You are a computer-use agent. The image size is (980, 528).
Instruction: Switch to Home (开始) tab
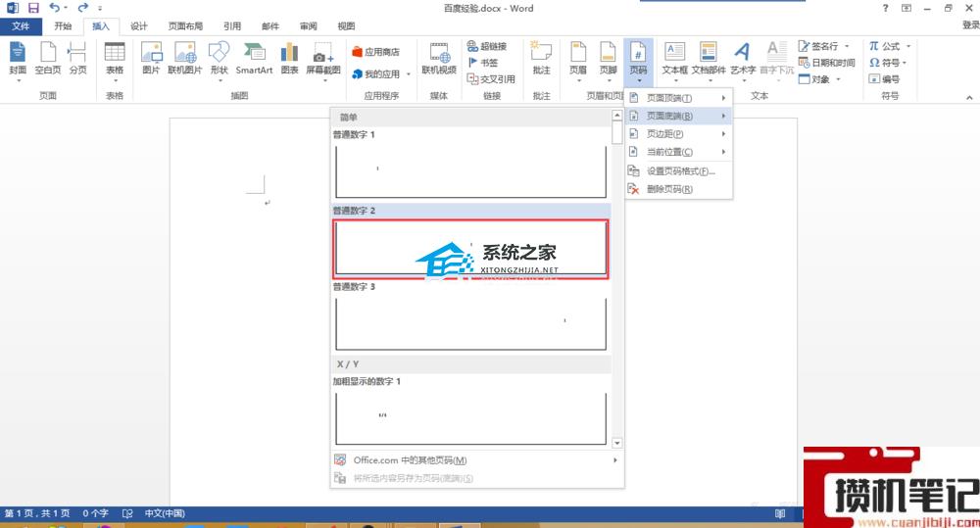click(63, 26)
